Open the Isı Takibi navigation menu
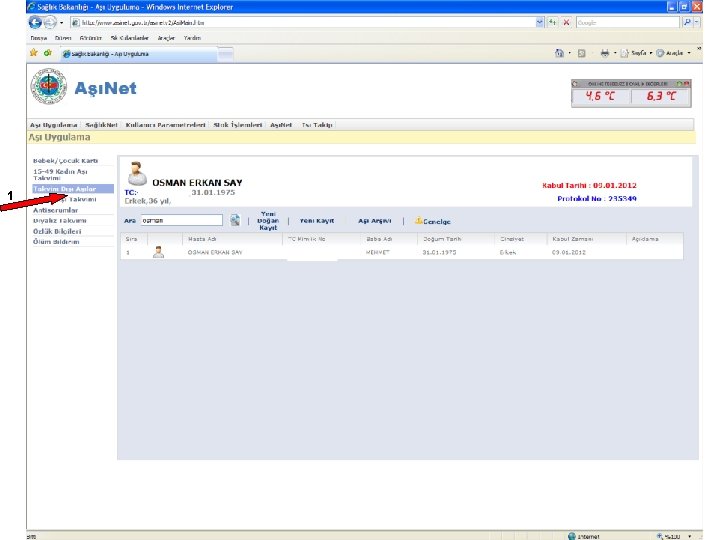Viewport: 720px width, 540px height. (317, 125)
